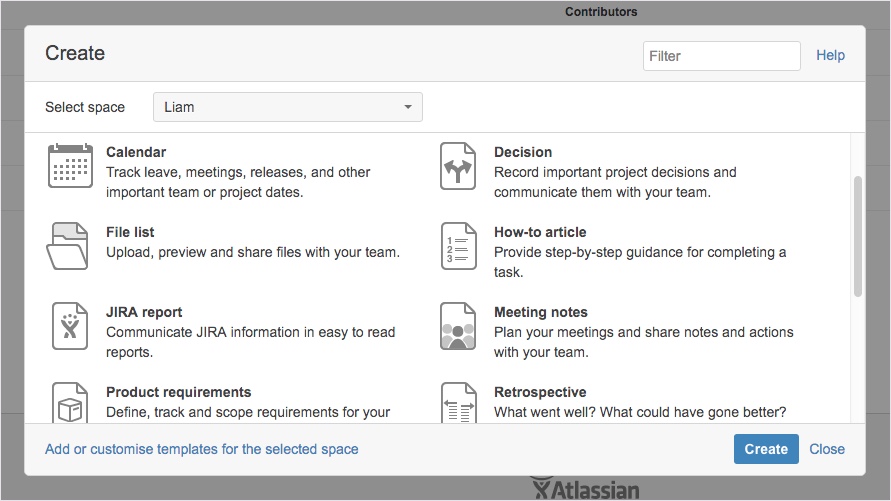Select the Meeting notes template title

[540, 312]
